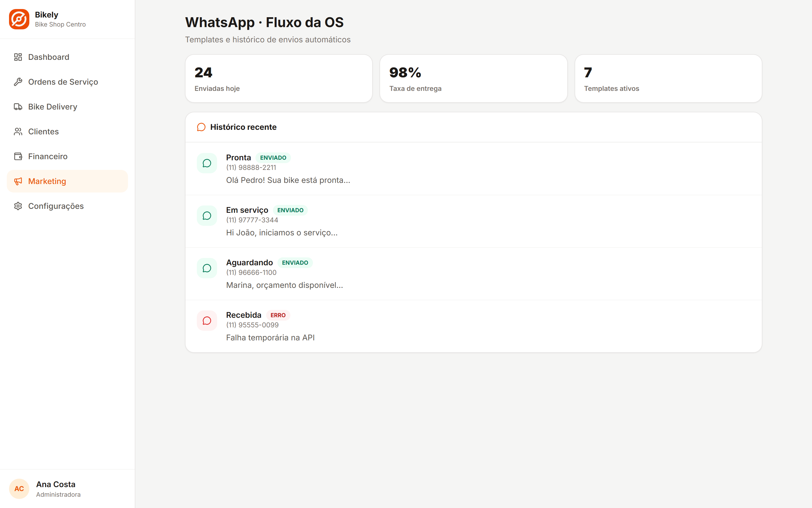Click 'Falha temporária na API' text

[x=270, y=338]
